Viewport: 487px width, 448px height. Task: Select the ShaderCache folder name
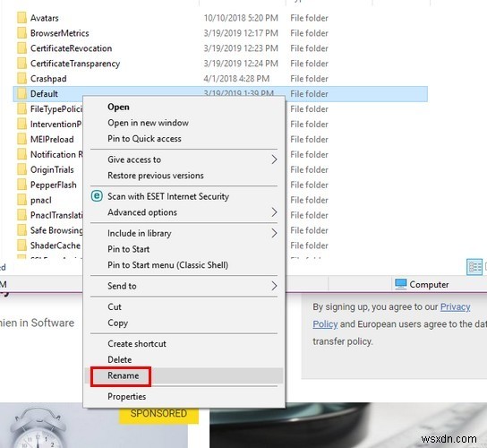(56, 246)
